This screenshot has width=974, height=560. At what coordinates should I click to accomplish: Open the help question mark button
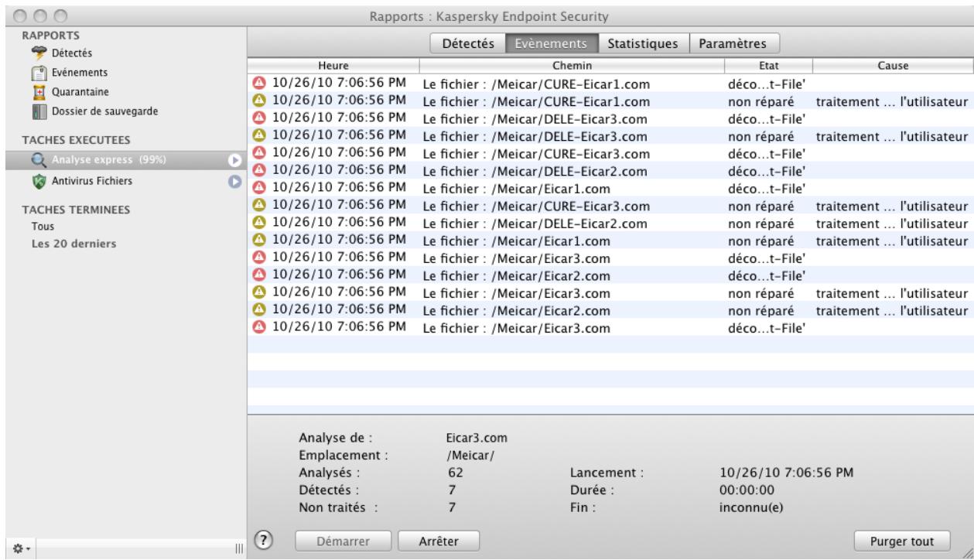click(264, 539)
